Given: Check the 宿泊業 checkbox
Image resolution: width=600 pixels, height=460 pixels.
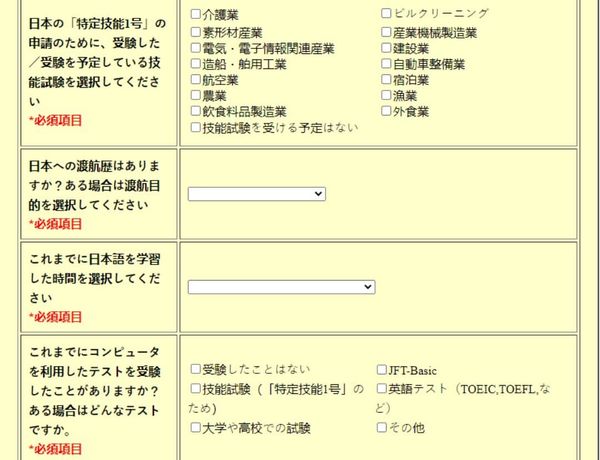Looking at the screenshot, I should pos(386,79).
